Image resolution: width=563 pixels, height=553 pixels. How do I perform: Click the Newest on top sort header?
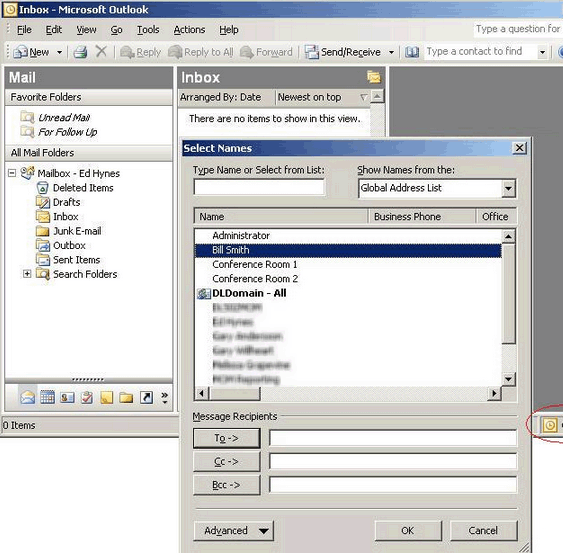[x=323, y=97]
